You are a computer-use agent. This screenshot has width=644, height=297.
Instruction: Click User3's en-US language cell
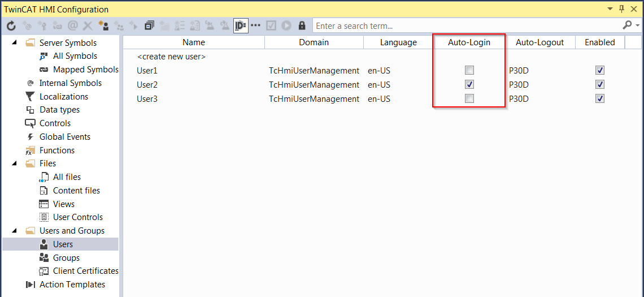pyautogui.click(x=378, y=99)
